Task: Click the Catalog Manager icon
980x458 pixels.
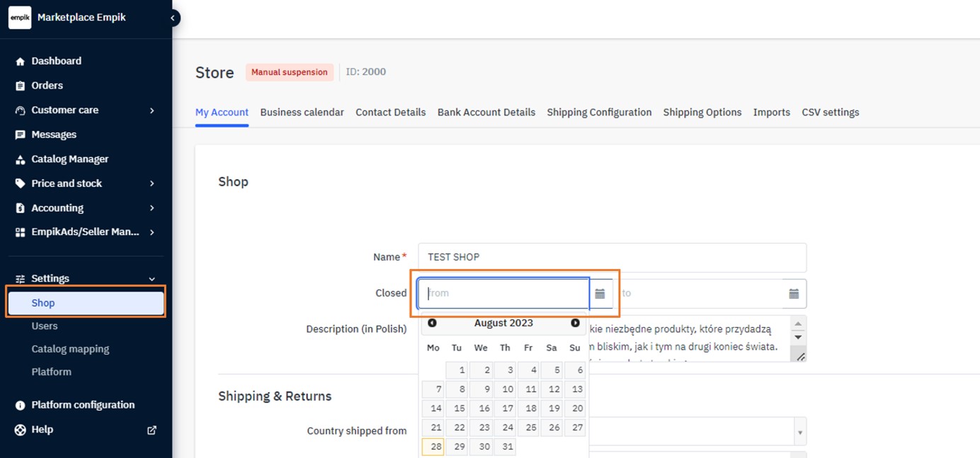Action: [x=20, y=159]
